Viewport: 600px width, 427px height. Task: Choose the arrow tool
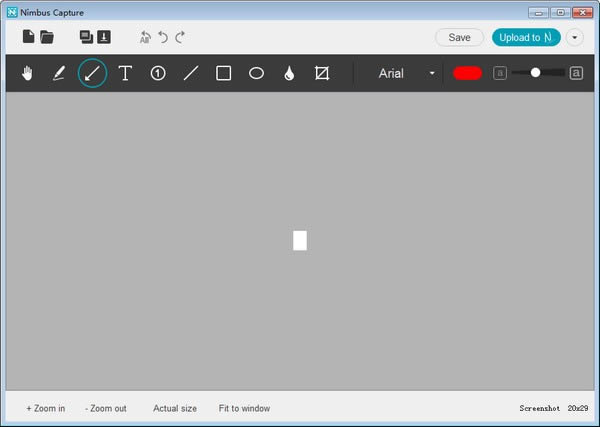[92, 73]
